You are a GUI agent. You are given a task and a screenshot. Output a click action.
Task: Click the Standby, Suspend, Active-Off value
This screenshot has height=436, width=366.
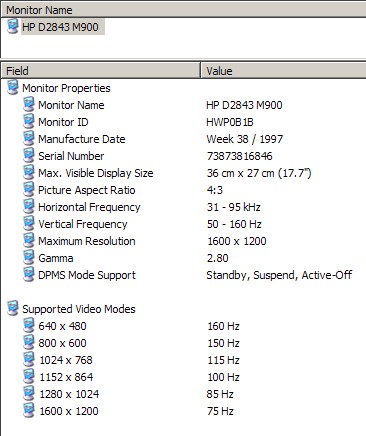click(279, 275)
